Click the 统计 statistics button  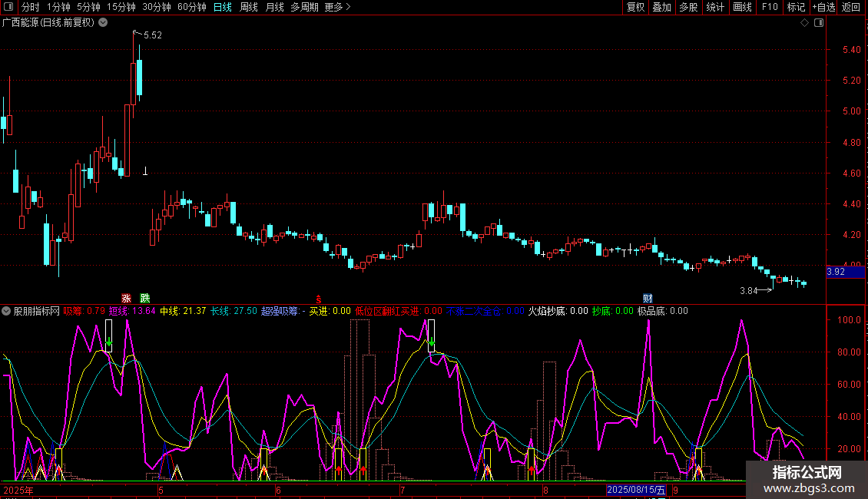point(715,7)
